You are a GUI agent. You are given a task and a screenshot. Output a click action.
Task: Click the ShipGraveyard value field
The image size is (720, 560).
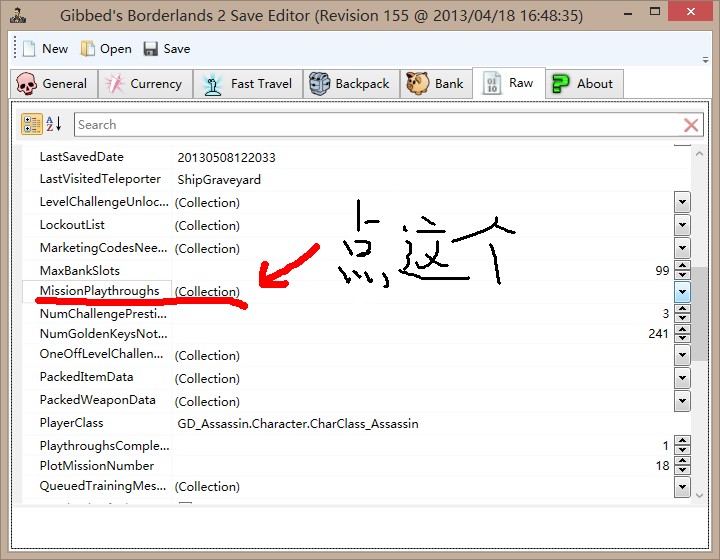pyautogui.click(x=219, y=179)
